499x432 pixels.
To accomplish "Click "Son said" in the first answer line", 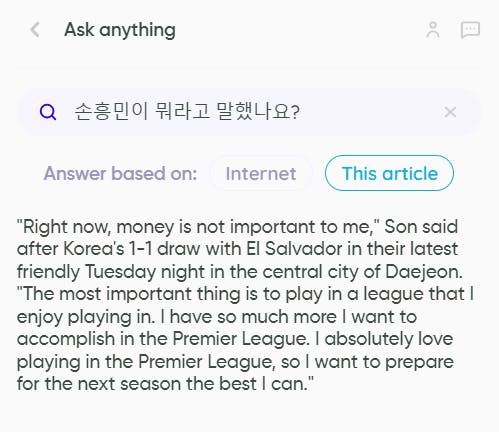I will (421, 227).
